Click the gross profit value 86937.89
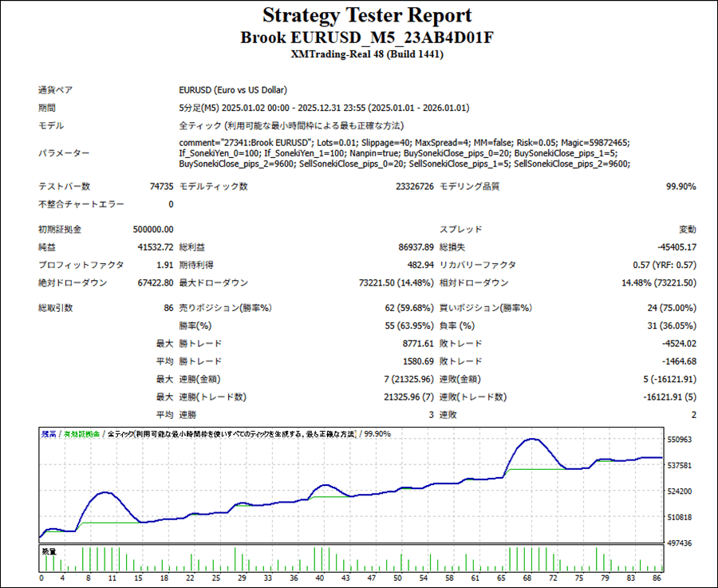Image resolution: width=718 pixels, height=588 pixels. coord(415,247)
